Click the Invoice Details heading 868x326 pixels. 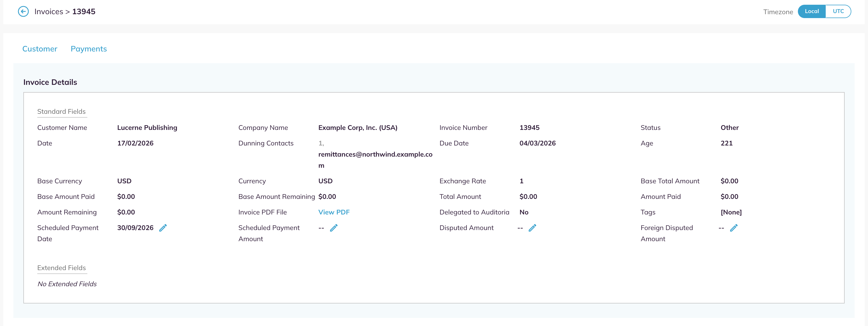[50, 82]
